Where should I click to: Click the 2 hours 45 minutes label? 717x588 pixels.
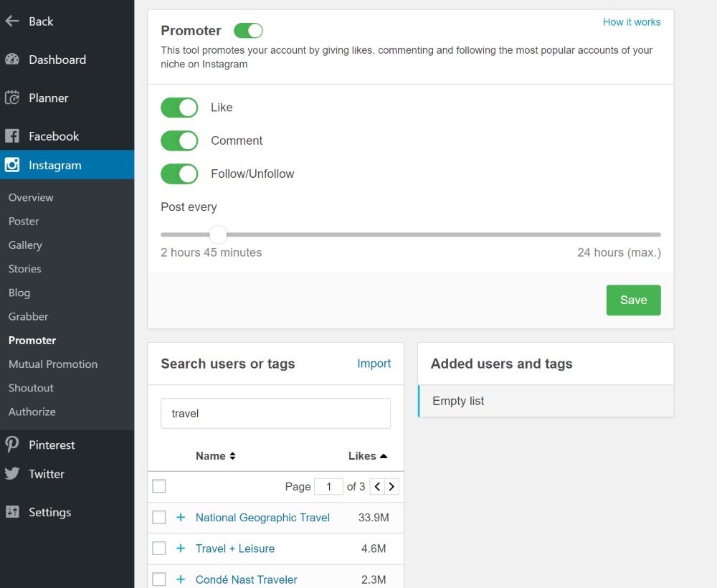click(x=212, y=252)
